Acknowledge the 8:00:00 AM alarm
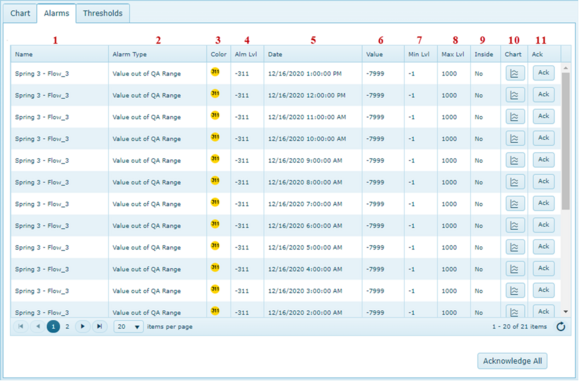580x390 pixels. point(543,181)
